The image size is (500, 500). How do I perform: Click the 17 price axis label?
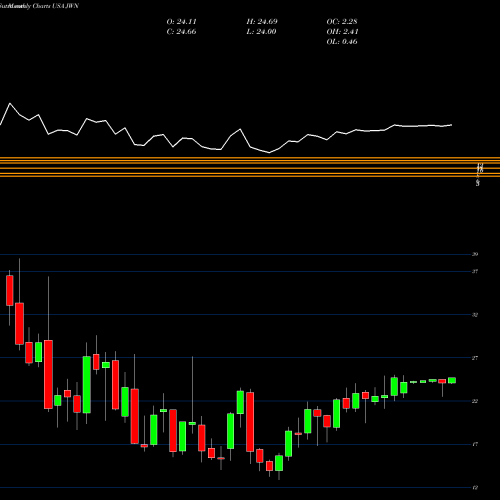[x=475, y=444]
